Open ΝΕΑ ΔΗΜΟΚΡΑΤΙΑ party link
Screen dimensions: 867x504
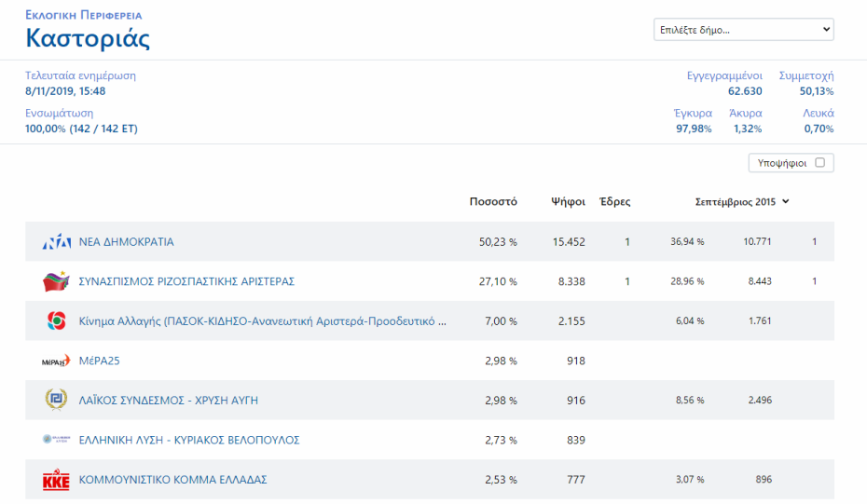[126, 242]
